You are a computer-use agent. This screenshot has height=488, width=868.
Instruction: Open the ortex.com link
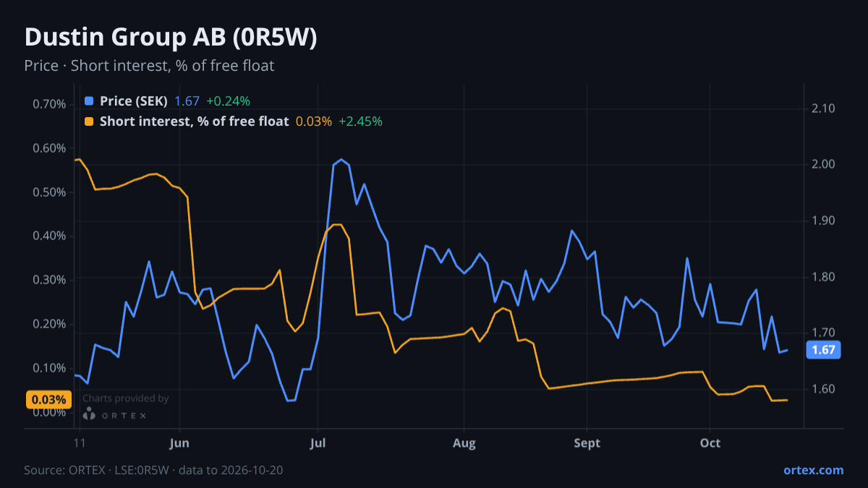click(814, 470)
